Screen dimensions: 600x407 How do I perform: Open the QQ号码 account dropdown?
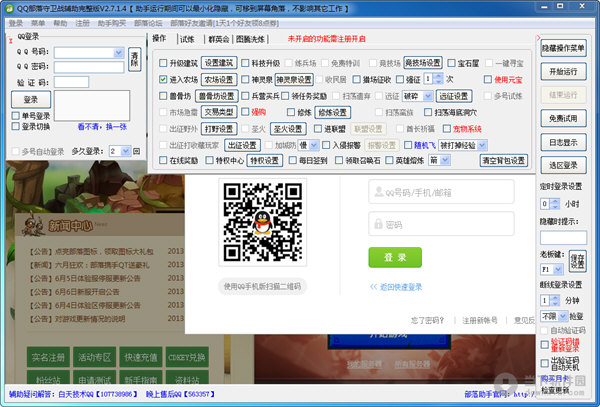119,53
